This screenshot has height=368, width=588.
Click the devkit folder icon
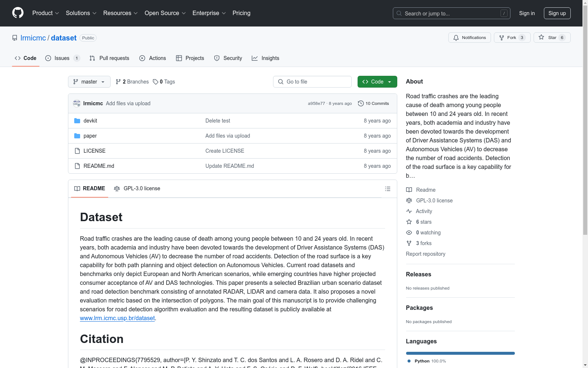(77, 121)
